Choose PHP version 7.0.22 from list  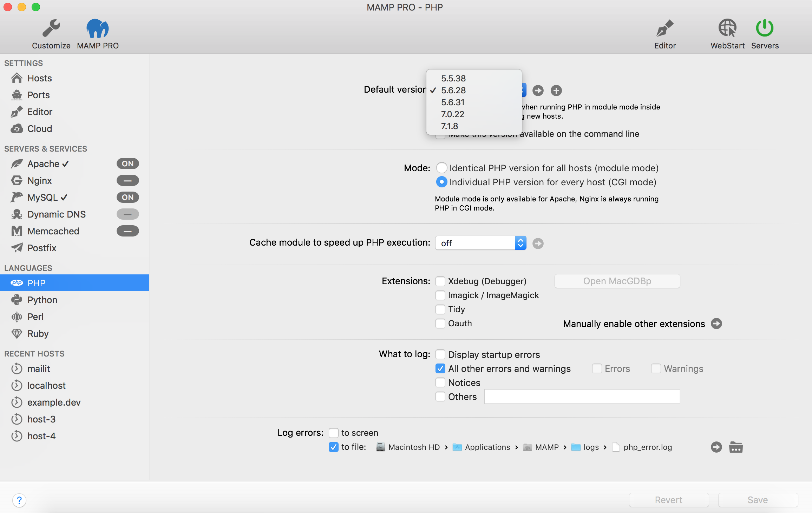tap(474, 114)
